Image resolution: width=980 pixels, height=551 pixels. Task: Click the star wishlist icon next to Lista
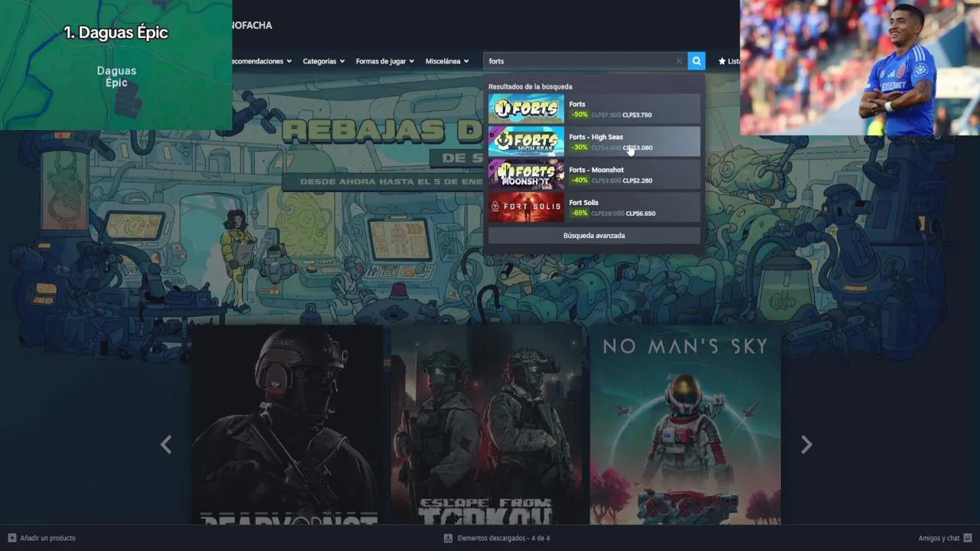(722, 61)
